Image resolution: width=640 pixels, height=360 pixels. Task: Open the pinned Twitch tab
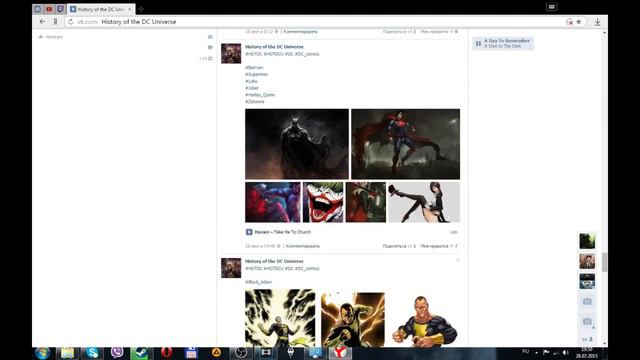[60, 9]
